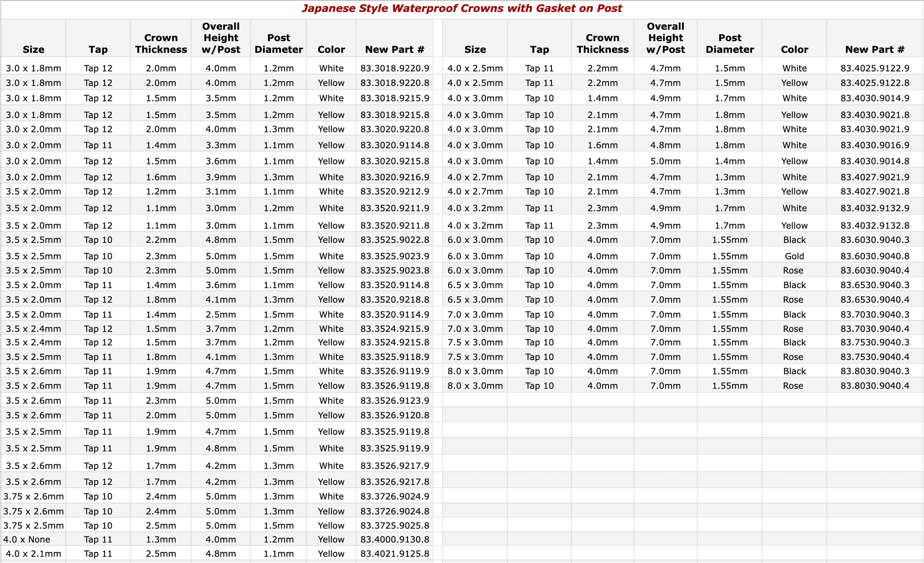This screenshot has height=563, width=924.
Task: Select part number 83.7530.9040.3
Action: click(x=875, y=342)
